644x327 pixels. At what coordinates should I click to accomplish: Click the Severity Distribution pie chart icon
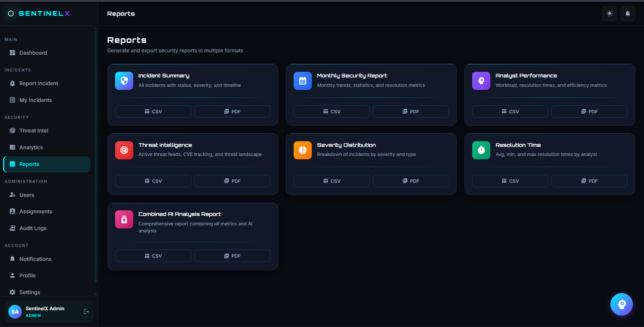point(303,150)
